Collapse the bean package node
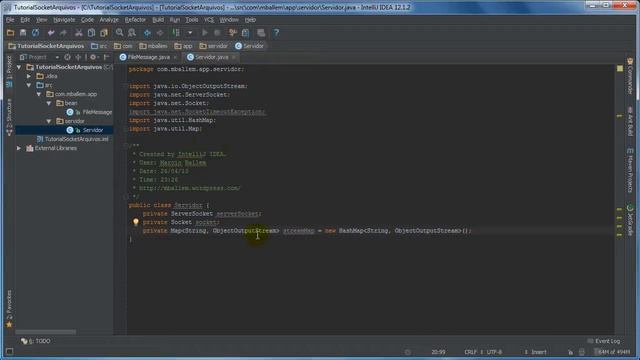The image size is (640, 360). click(49, 103)
